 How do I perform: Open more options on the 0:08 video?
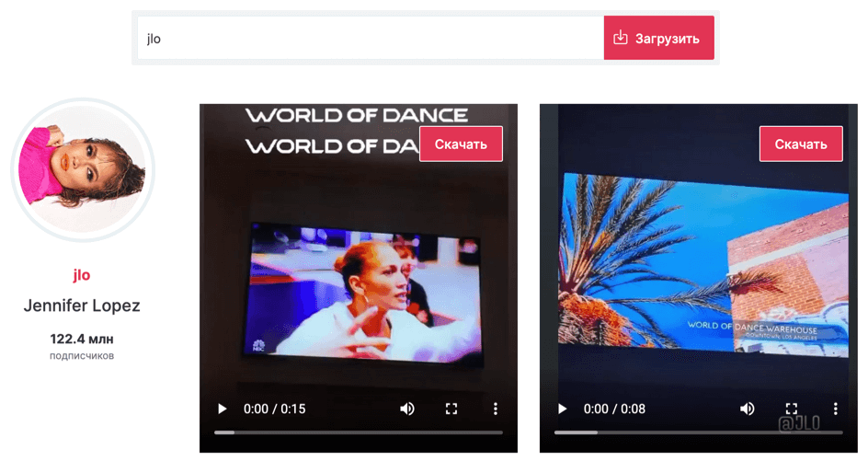(x=835, y=409)
